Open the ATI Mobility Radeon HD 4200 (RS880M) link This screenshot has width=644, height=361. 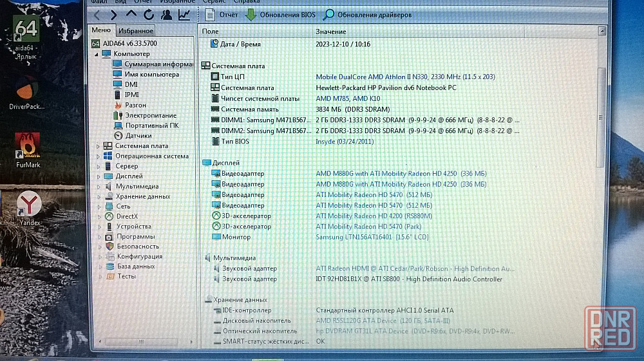374,216
